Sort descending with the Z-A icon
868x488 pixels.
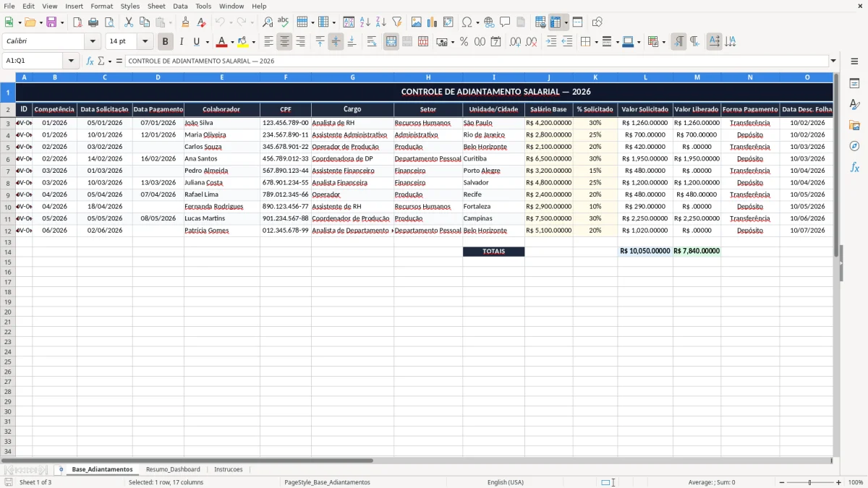click(x=381, y=22)
